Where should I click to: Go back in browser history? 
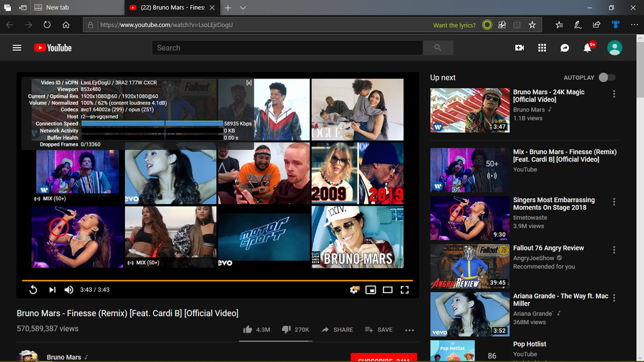(x=10, y=25)
